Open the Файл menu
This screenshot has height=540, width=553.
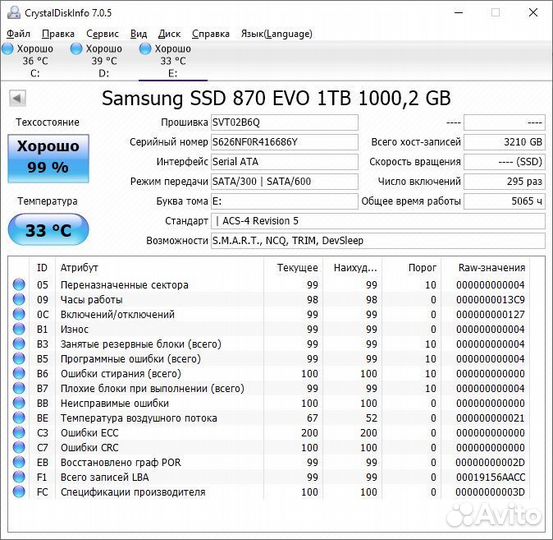click(x=18, y=34)
